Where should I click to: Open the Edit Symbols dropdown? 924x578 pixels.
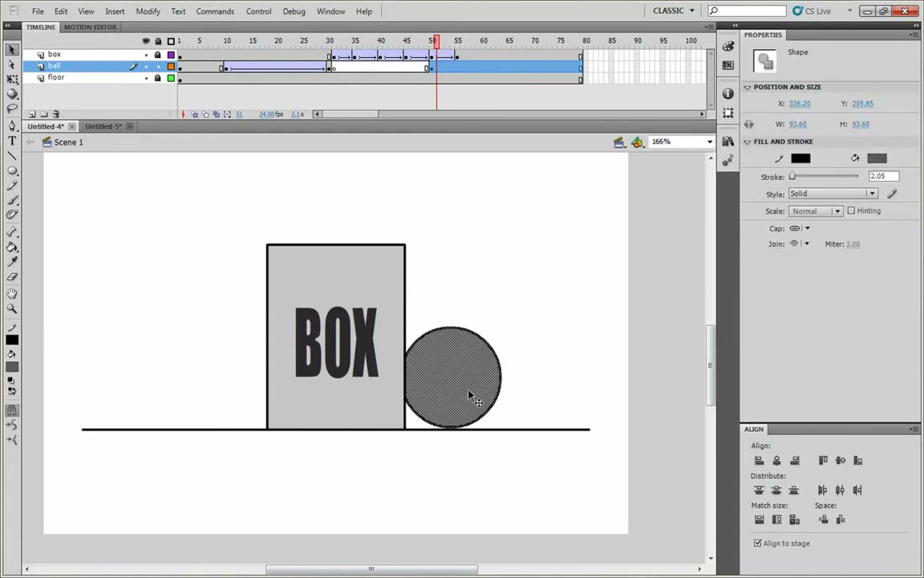(638, 142)
